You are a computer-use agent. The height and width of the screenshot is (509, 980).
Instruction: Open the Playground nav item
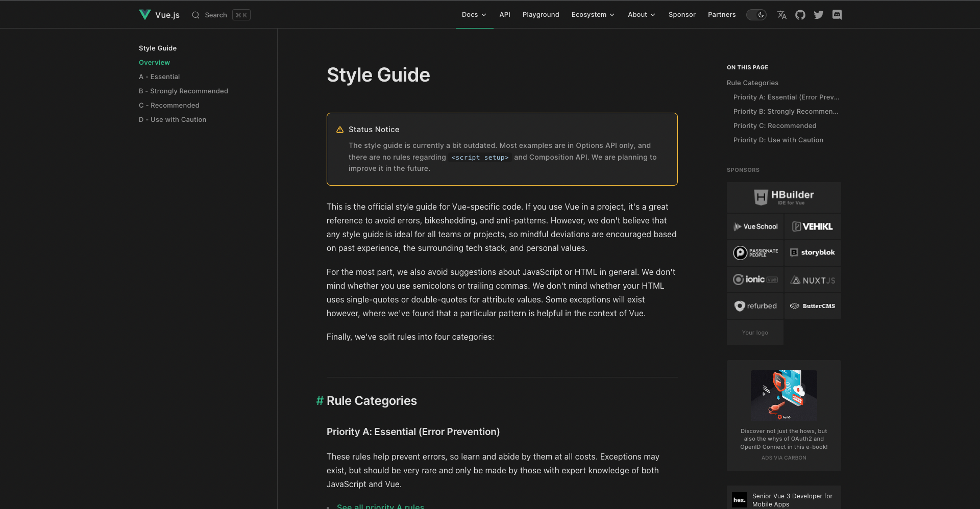point(541,15)
